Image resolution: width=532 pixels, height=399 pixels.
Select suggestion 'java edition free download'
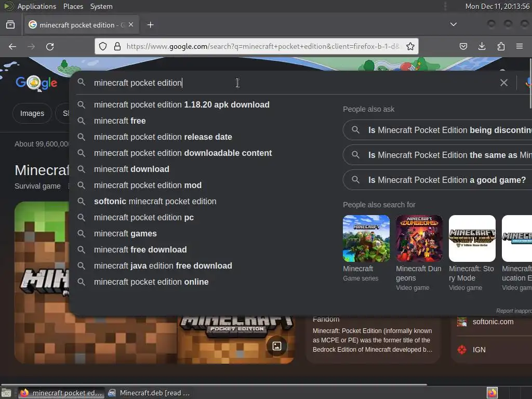[x=163, y=265]
